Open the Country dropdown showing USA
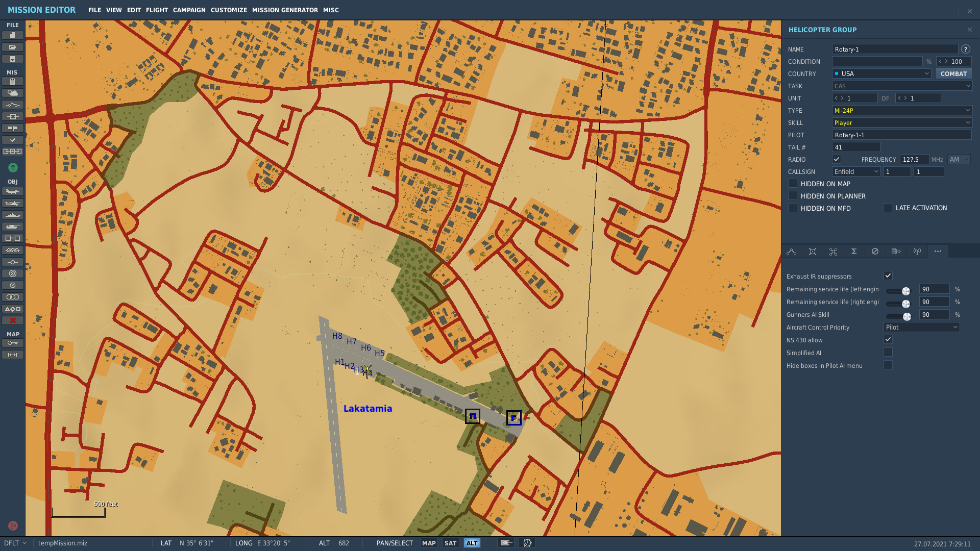Viewport: 980px width, 551px height. point(881,73)
